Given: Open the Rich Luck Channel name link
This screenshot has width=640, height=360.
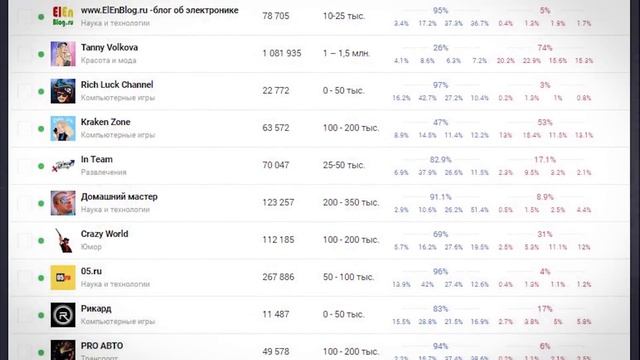Looking at the screenshot, I should pos(117,85).
